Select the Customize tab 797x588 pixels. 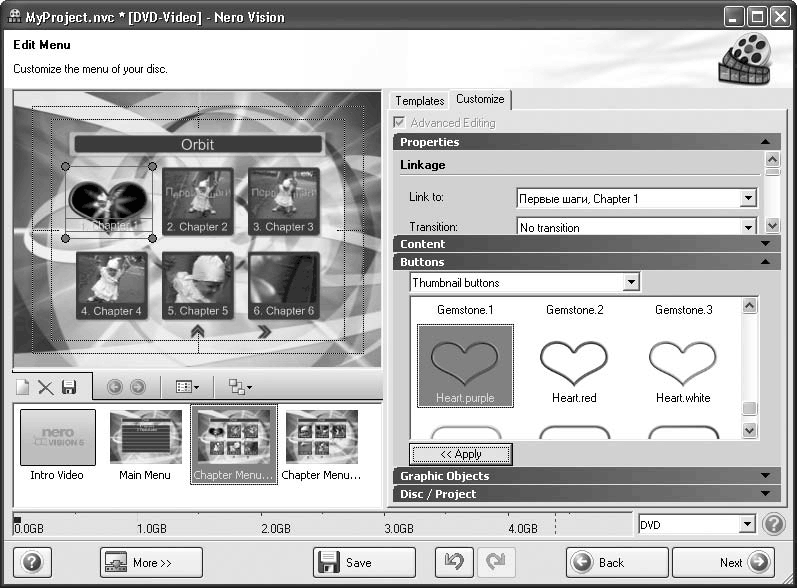[480, 100]
